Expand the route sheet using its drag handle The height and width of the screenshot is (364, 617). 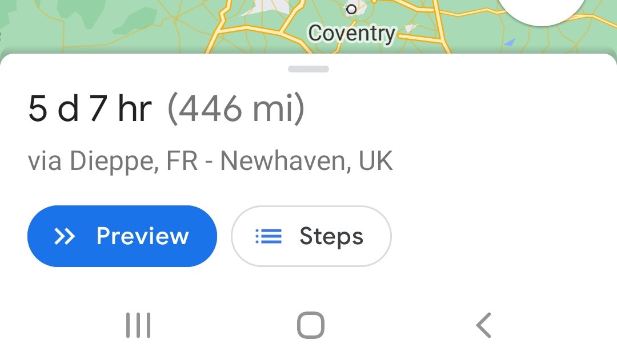coord(308,69)
